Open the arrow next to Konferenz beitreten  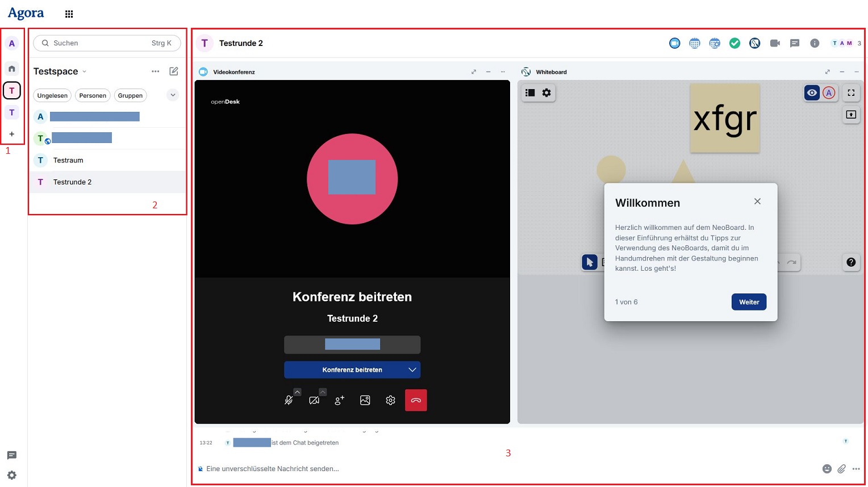pyautogui.click(x=412, y=370)
